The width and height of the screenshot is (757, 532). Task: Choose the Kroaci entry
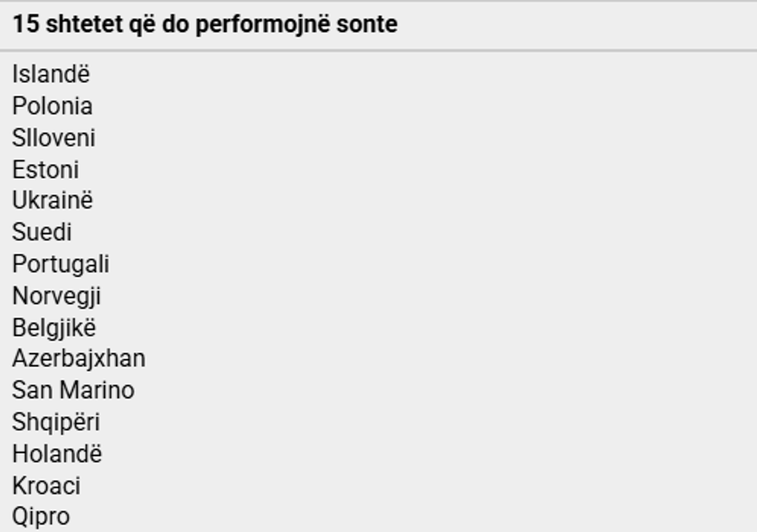pyautogui.click(x=46, y=486)
